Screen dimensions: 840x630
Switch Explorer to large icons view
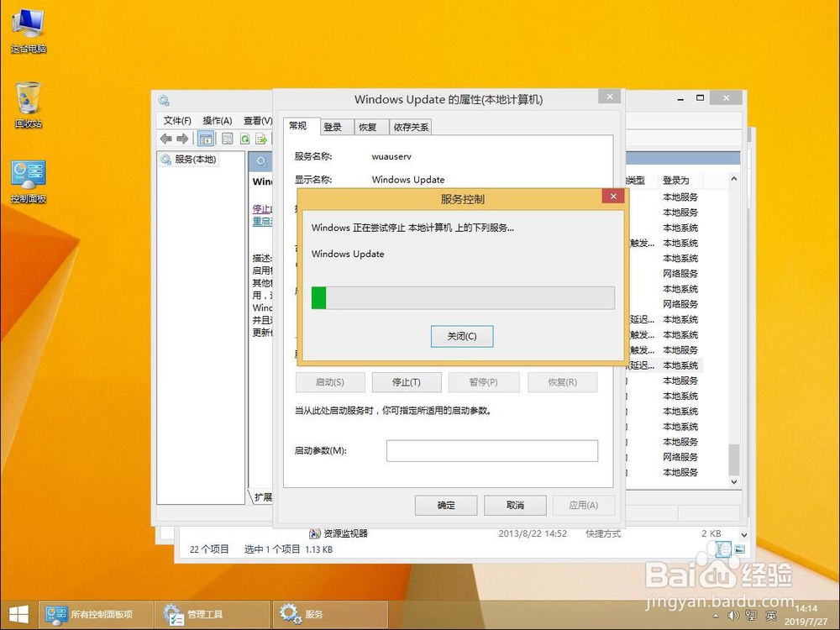click(x=739, y=549)
